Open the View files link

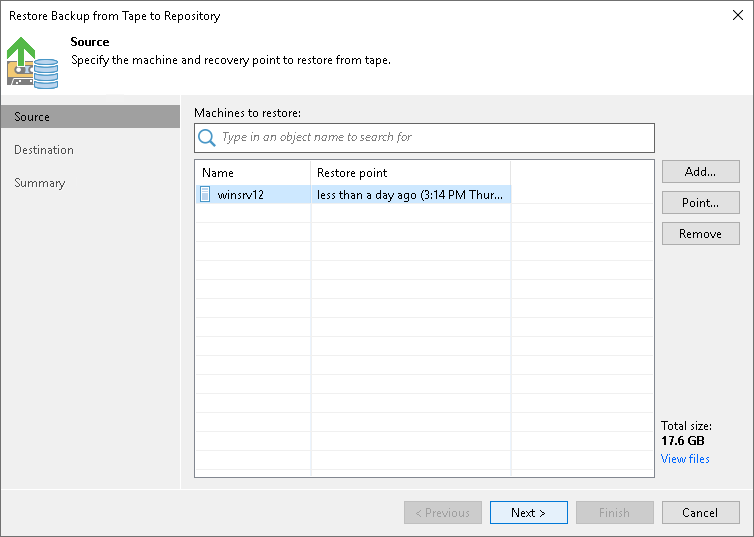pos(685,459)
